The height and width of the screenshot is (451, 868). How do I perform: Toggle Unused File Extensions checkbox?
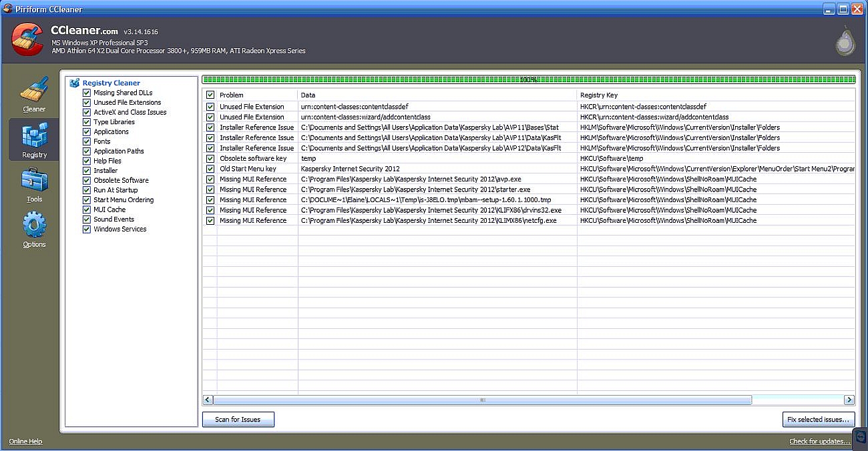(87, 103)
